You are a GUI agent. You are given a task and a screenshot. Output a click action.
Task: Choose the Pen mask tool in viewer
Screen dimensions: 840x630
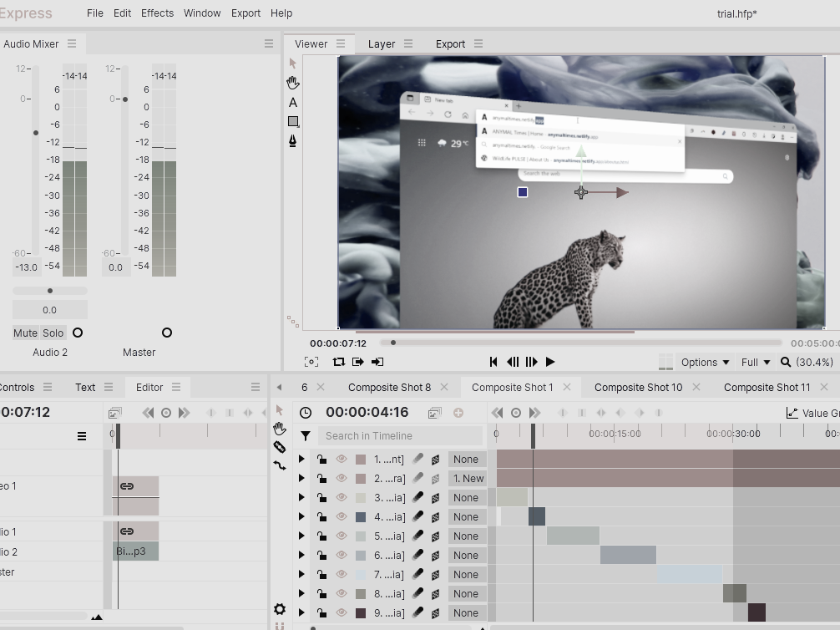(x=293, y=141)
